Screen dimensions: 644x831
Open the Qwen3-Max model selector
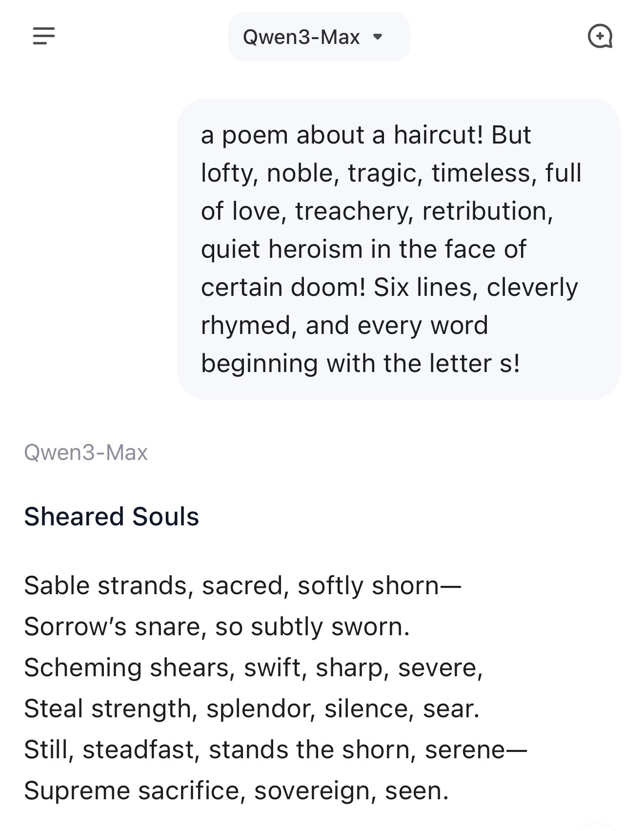319,37
